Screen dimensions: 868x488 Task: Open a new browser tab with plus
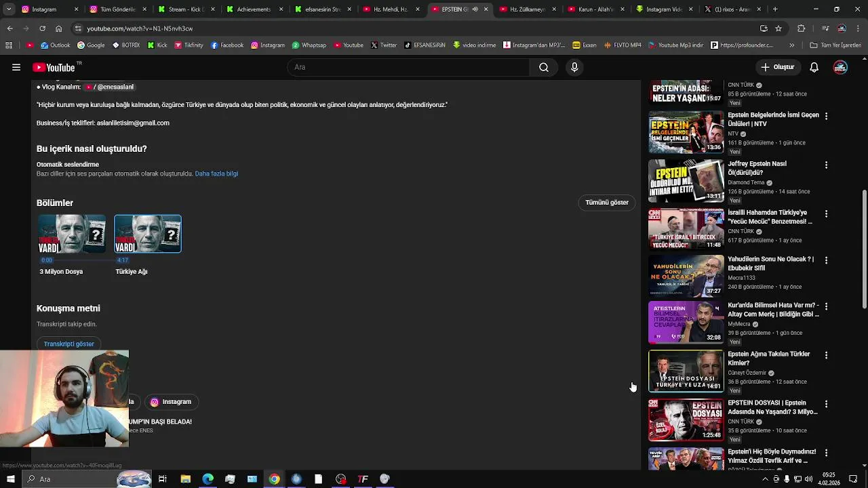tap(775, 9)
